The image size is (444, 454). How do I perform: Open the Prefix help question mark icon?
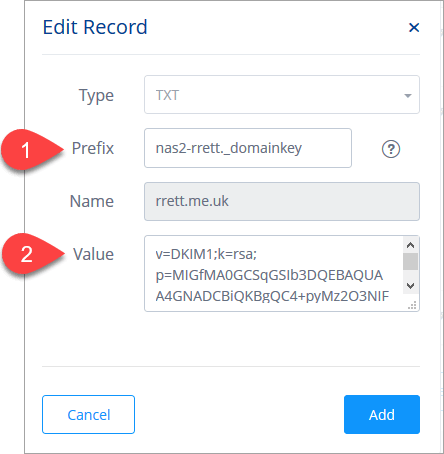click(391, 149)
